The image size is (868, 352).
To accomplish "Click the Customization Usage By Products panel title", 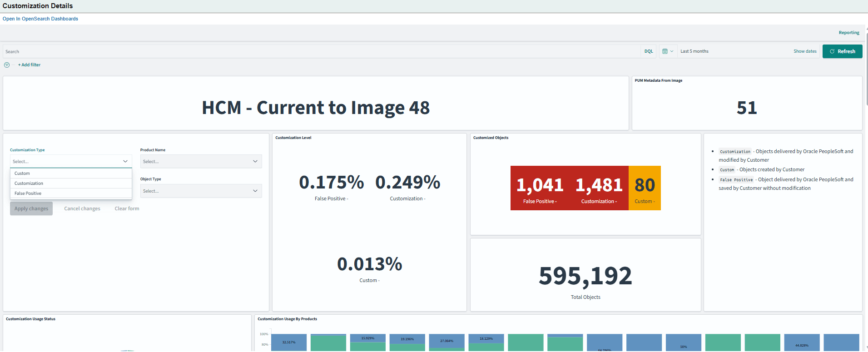I will 287,319.
